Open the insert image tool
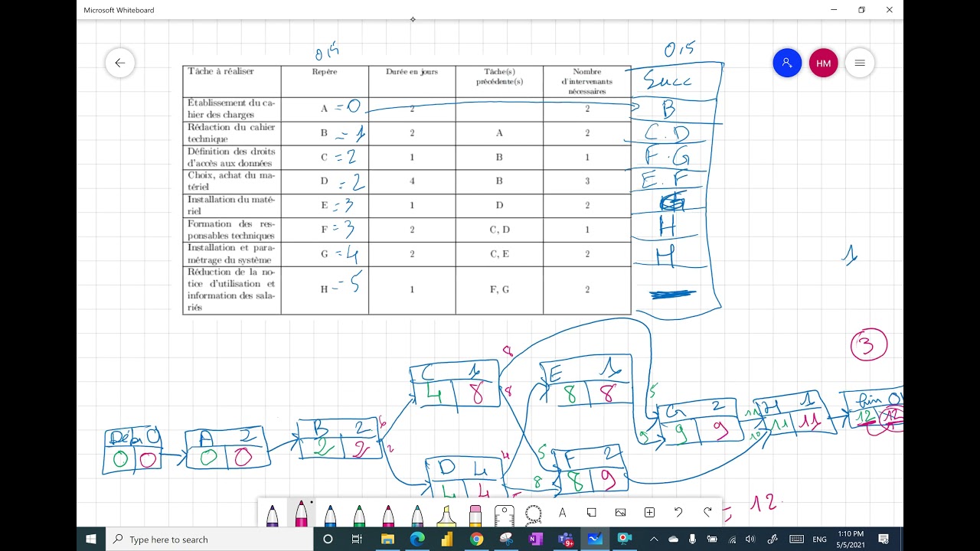 click(x=621, y=513)
